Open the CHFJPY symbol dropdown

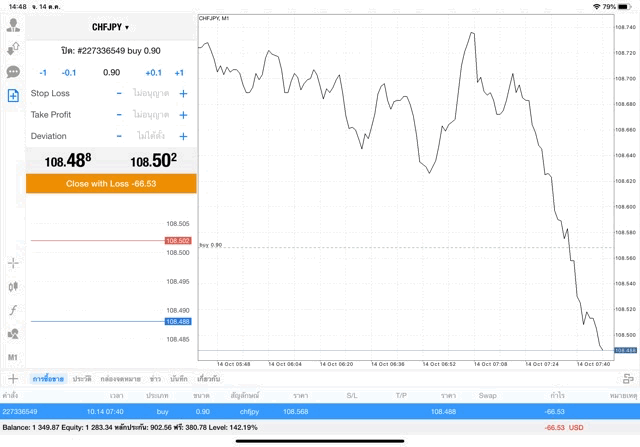(111, 27)
